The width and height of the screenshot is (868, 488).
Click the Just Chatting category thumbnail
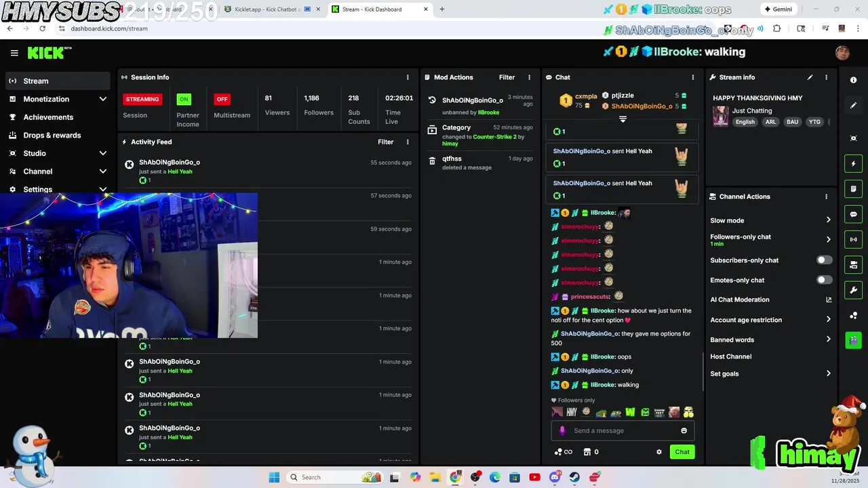tap(720, 116)
